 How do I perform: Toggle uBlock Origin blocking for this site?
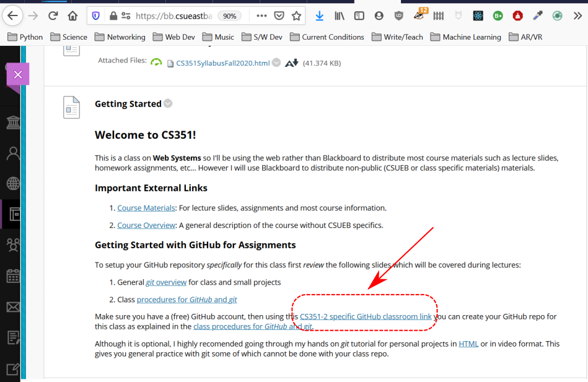coord(399,15)
